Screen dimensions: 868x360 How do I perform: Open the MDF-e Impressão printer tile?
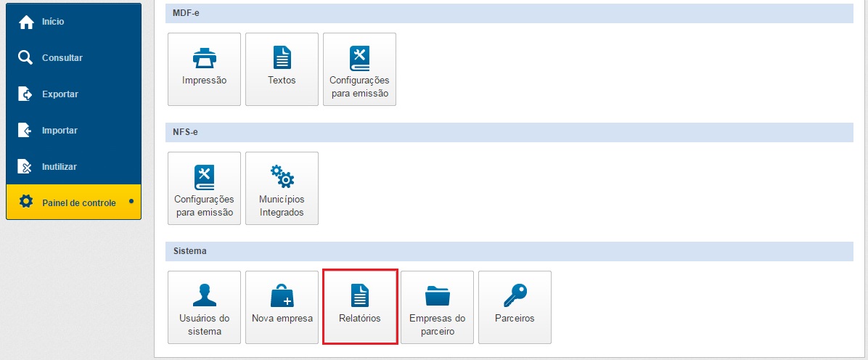coord(204,69)
